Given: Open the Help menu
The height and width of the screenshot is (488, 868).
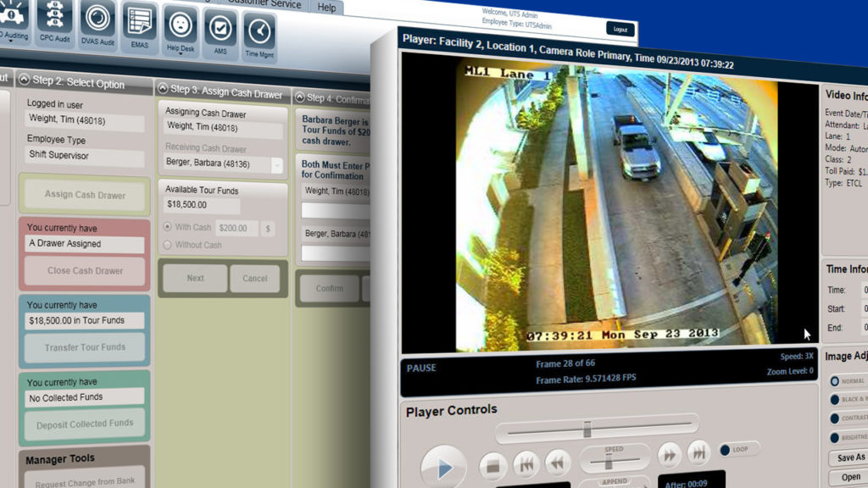Looking at the screenshot, I should tap(327, 7).
